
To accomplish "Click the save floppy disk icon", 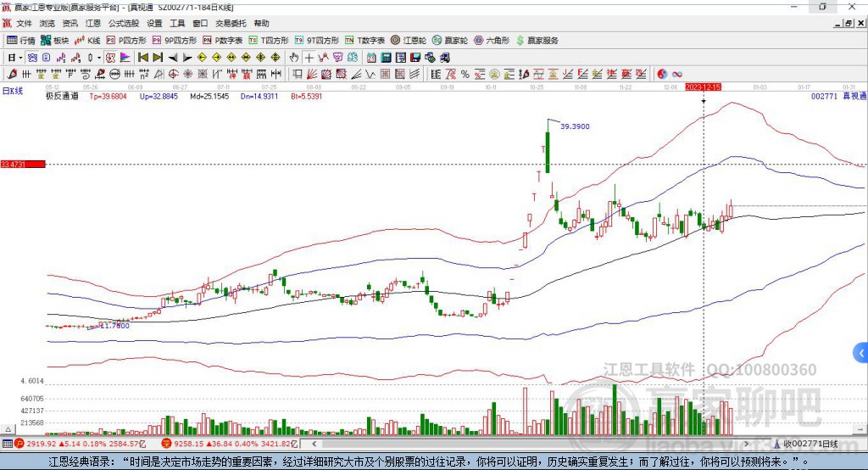I will point(415,58).
